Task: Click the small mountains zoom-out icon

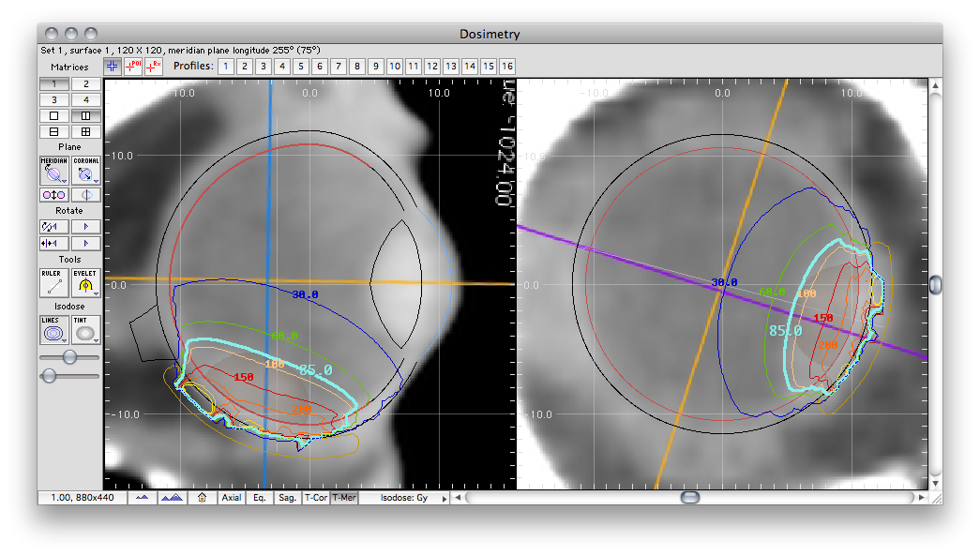Action: coord(141,498)
